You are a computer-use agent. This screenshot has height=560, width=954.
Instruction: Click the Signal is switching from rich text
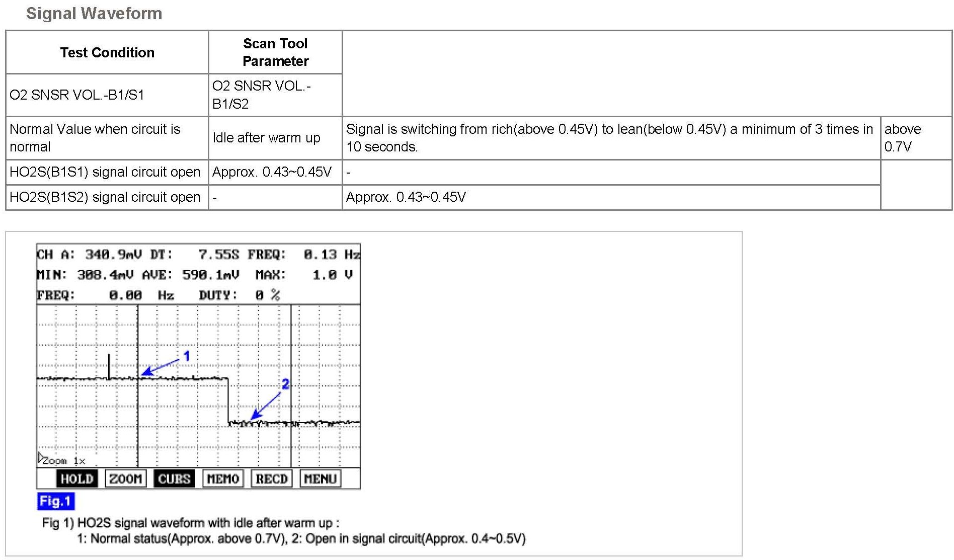tap(609, 138)
